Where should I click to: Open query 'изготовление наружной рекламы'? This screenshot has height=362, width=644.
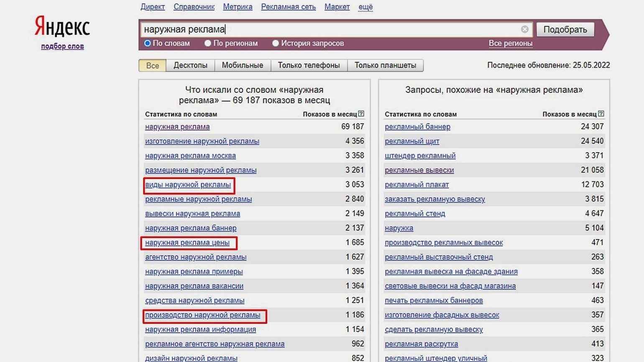[202, 141]
